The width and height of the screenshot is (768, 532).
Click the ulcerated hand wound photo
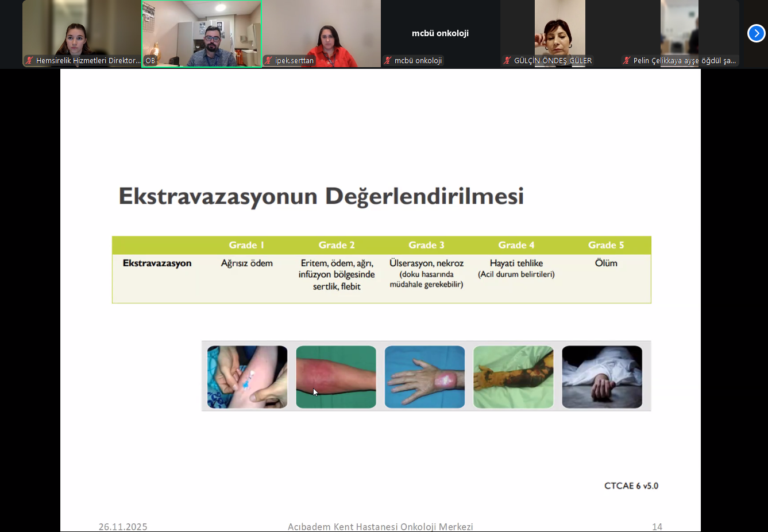[x=424, y=377]
